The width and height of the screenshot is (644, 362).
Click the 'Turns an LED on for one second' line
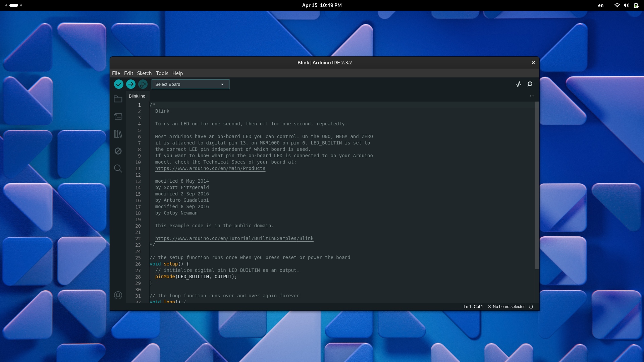point(251,124)
